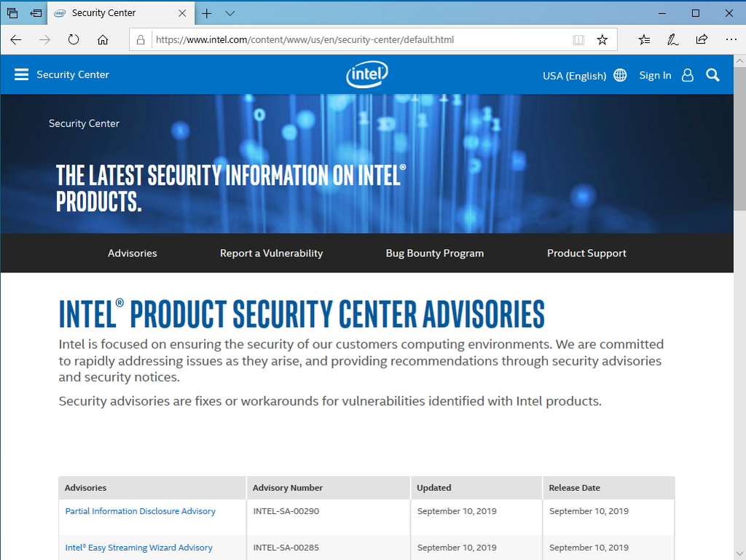The image size is (746, 560).
Task: Open Web Note annotation tool
Action: point(672,39)
